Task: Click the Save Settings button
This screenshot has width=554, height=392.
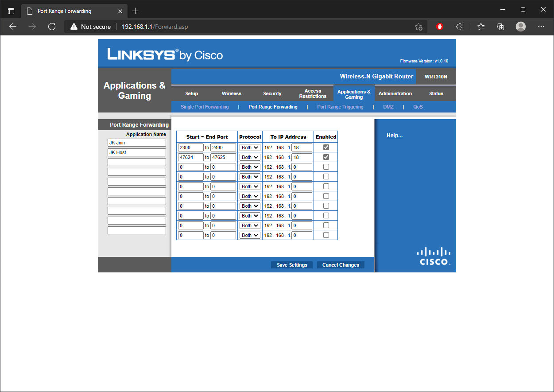Action: [292, 265]
